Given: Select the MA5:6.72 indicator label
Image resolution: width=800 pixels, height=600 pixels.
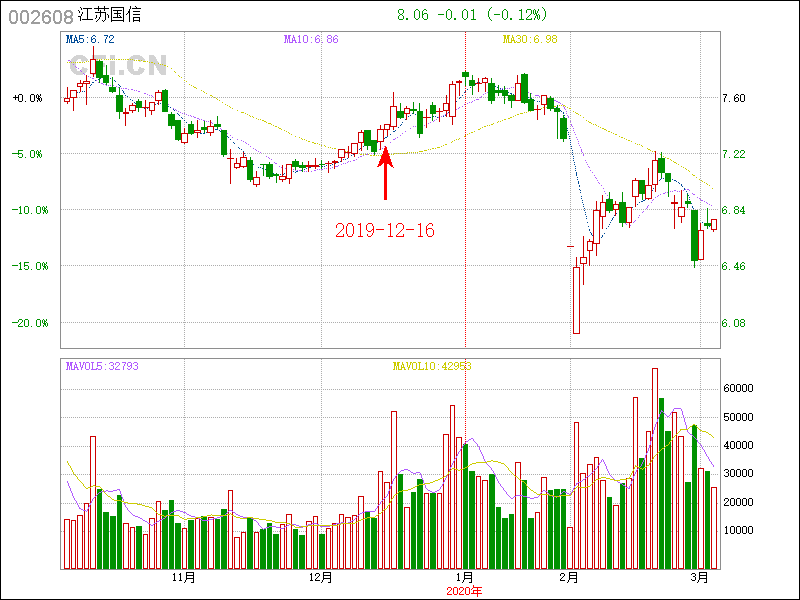Looking at the screenshot, I should (x=90, y=39).
